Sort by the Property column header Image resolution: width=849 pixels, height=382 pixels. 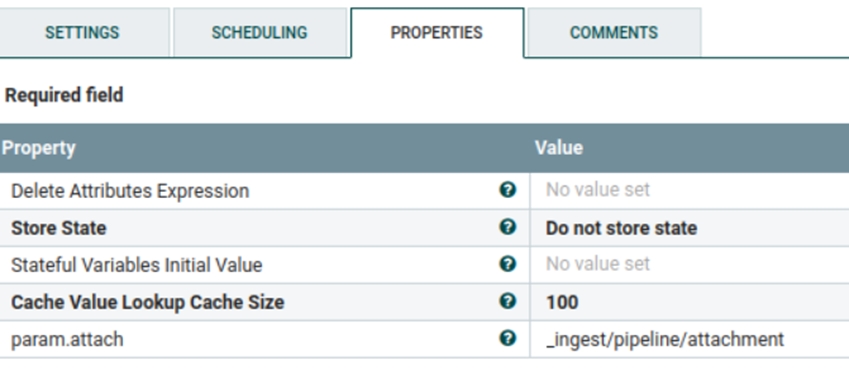tap(38, 148)
